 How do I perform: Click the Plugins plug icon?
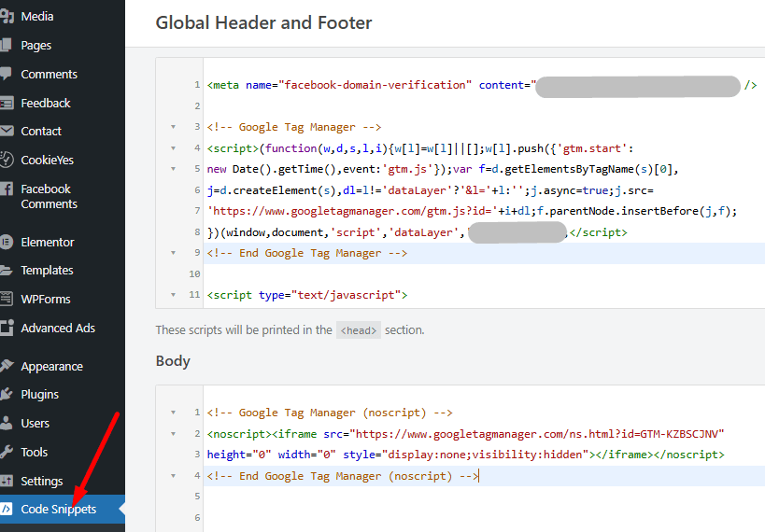click(7, 394)
